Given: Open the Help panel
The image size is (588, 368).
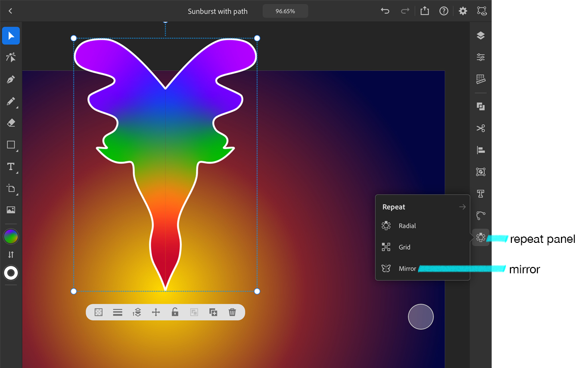Looking at the screenshot, I should (444, 10).
